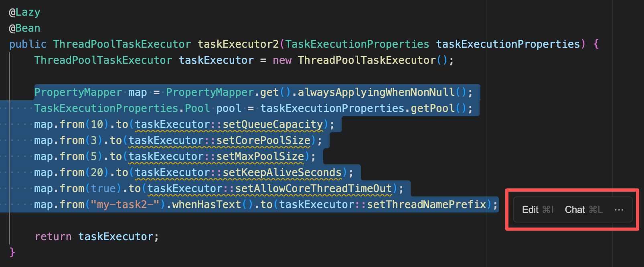Click the public keyword
The image size is (644, 267).
click(x=28, y=44)
